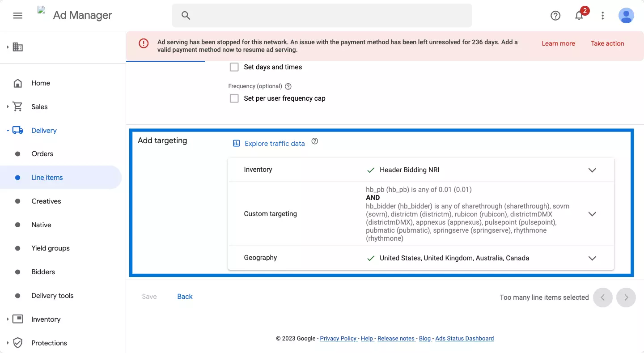Screen dimensions: 644x353
Task: Open the notifications bell
Action: [579, 16]
